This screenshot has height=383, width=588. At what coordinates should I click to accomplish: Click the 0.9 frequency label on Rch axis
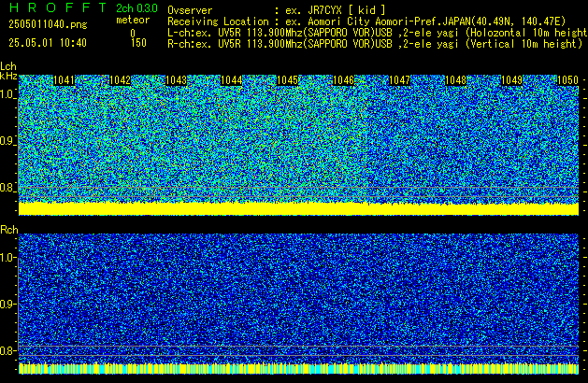click(x=7, y=304)
